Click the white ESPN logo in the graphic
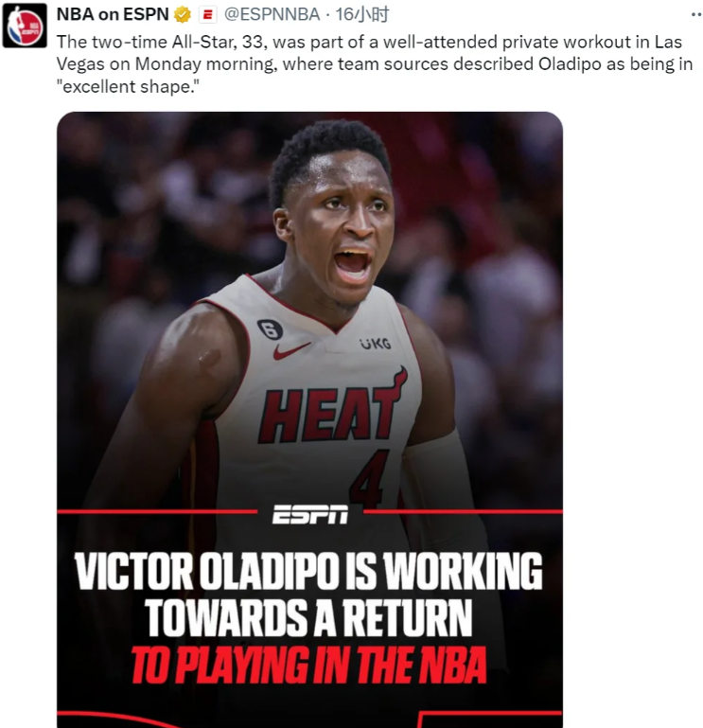703x728 pixels. (310, 514)
